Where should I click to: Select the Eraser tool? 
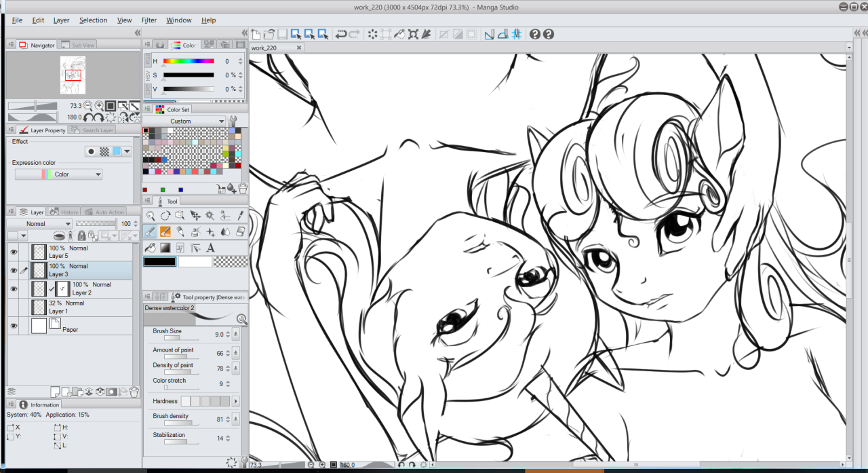[x=240, y=231]
